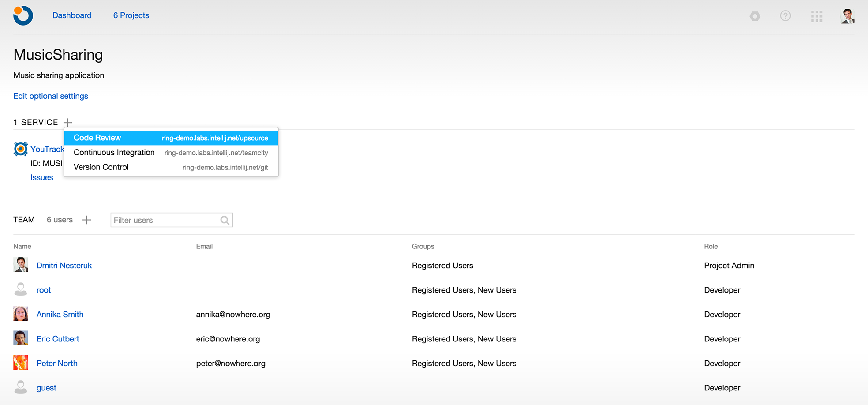
Task: Select Code Review from the service menu
Action: pos(171,138)
